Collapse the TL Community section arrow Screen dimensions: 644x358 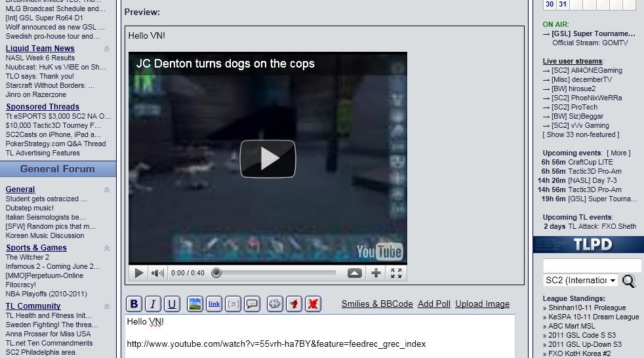(x=107, y=306)
